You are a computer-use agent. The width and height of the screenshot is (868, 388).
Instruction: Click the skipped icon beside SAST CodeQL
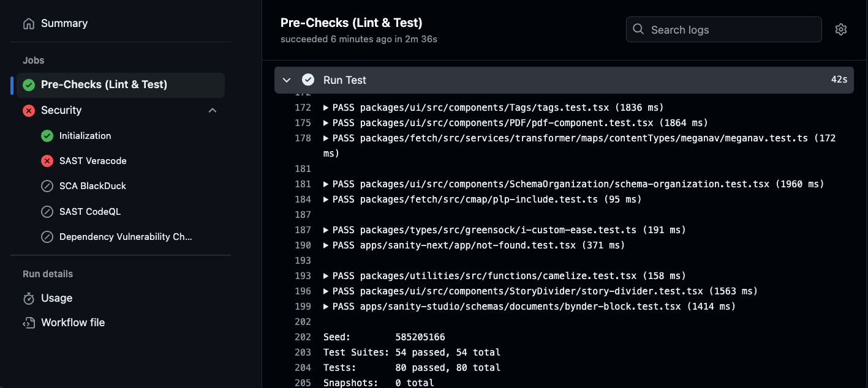click(47, 212)
